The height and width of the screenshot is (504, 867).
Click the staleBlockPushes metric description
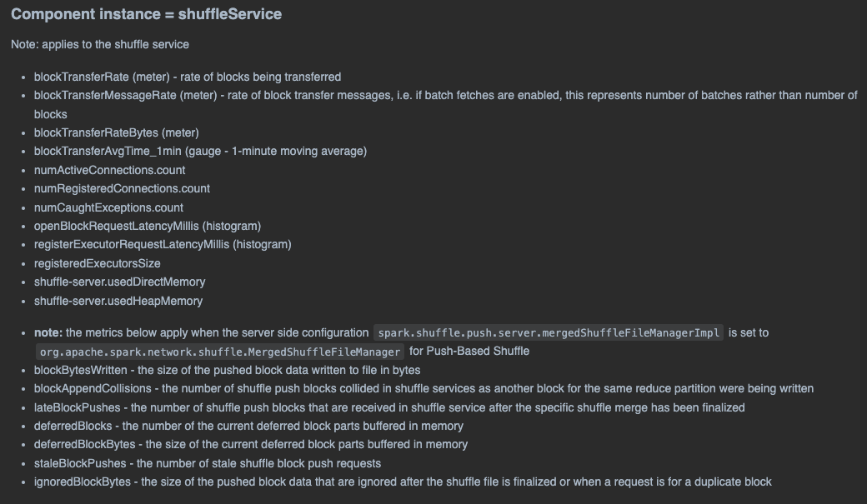208,464
